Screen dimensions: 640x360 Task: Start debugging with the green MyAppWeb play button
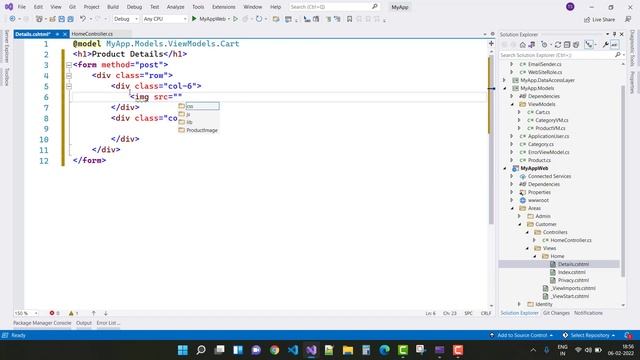(x=194, y=19)
